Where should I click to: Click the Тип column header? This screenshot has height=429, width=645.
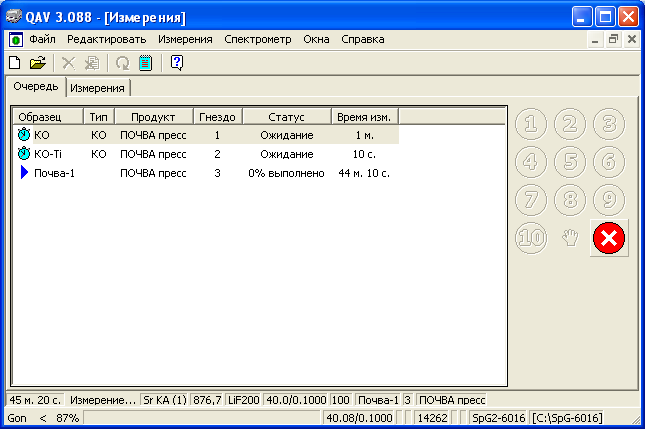click(99, 117)
